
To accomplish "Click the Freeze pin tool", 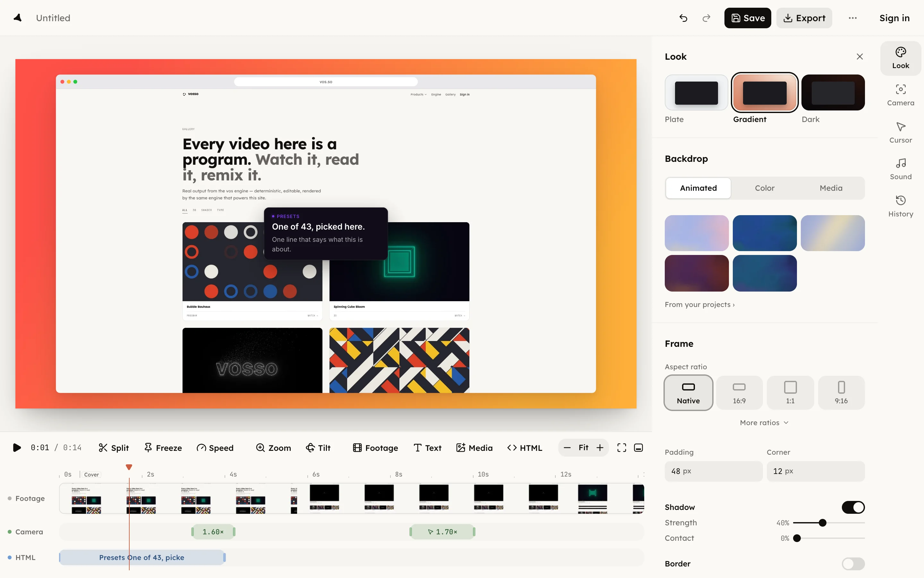I will coord(163,448).
